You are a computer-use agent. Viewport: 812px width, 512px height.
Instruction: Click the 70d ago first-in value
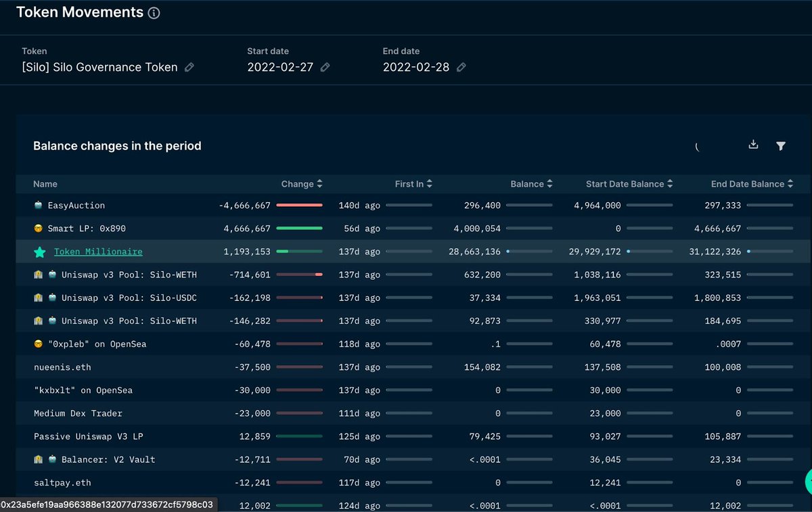(x=362, y=459)
